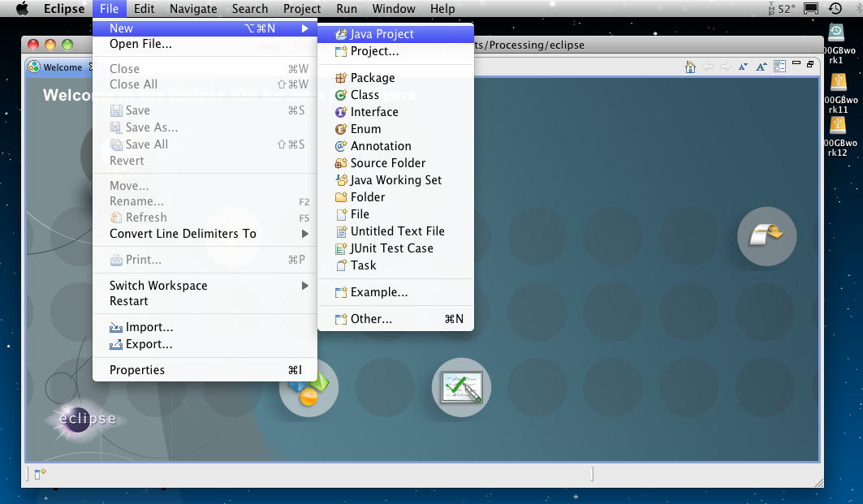Reduce font size on Welcome page

coord(743,67)
